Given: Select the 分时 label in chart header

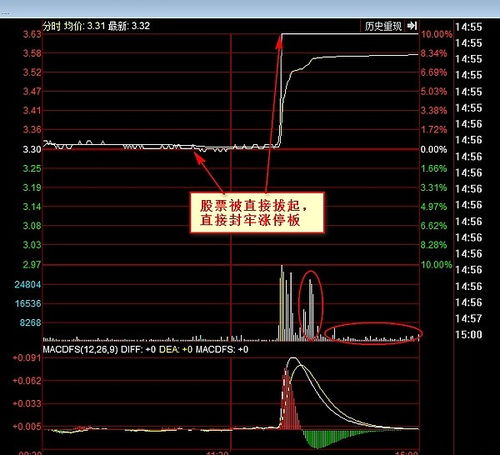Looking at the screenshot, I should pos(51,26).
